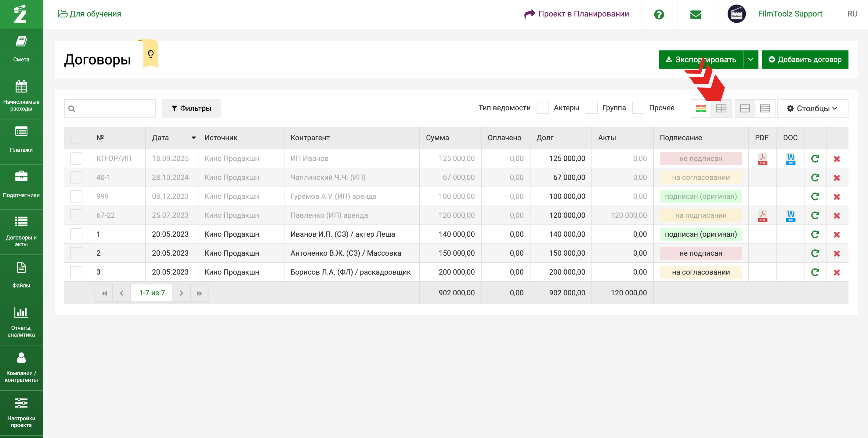Screen dimensions: 868x438
Task: Open messages envelope icon in header
Action: click(696, 14)
